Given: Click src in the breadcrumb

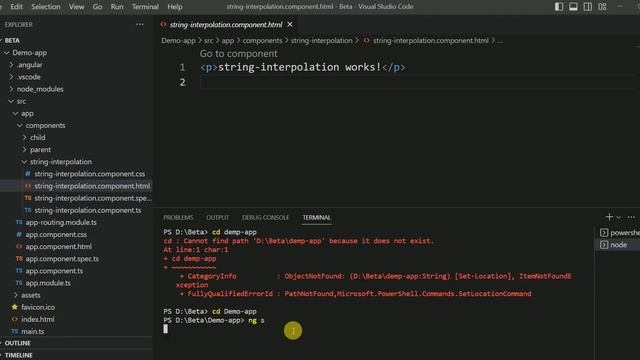Looking at the screenshot, I should click(209, 40).
